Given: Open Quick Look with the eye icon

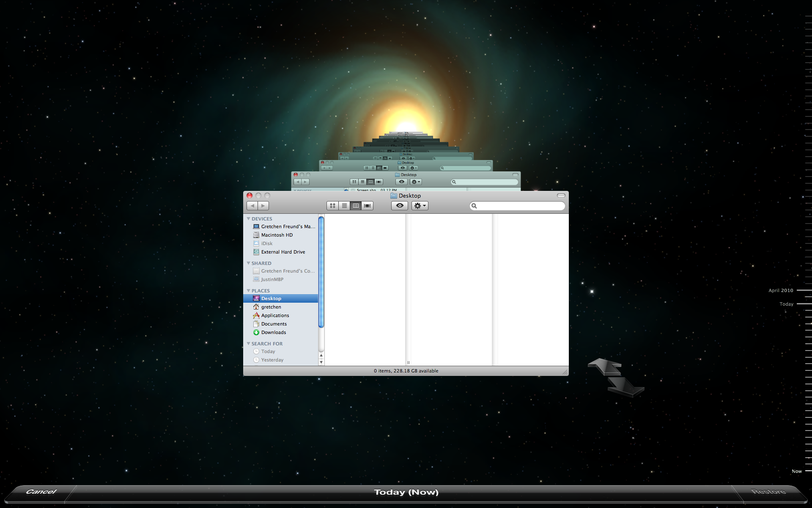Looking at the screenshot, I should (x=399, y=206).
